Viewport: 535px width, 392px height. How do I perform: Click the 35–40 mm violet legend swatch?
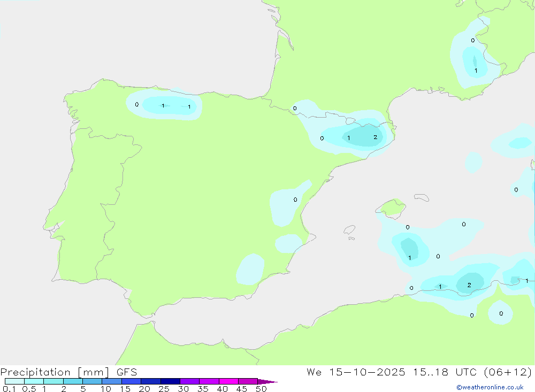[x=209, y=381]
